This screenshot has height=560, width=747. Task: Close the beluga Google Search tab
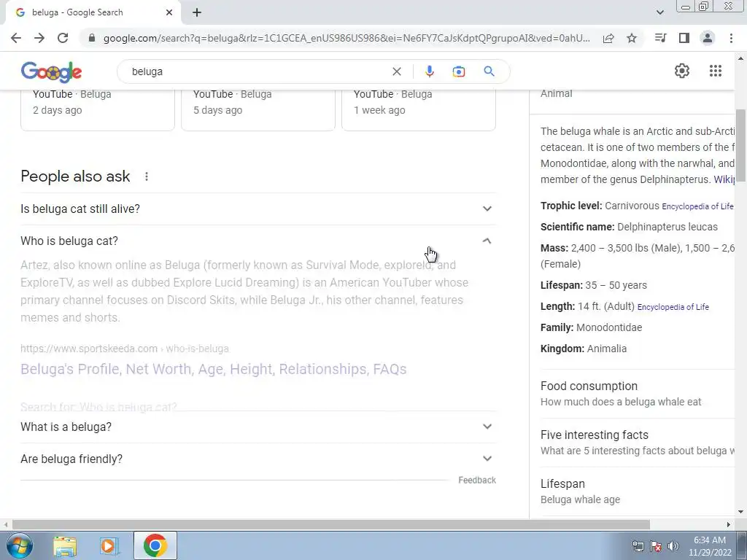tap(169, 13)
